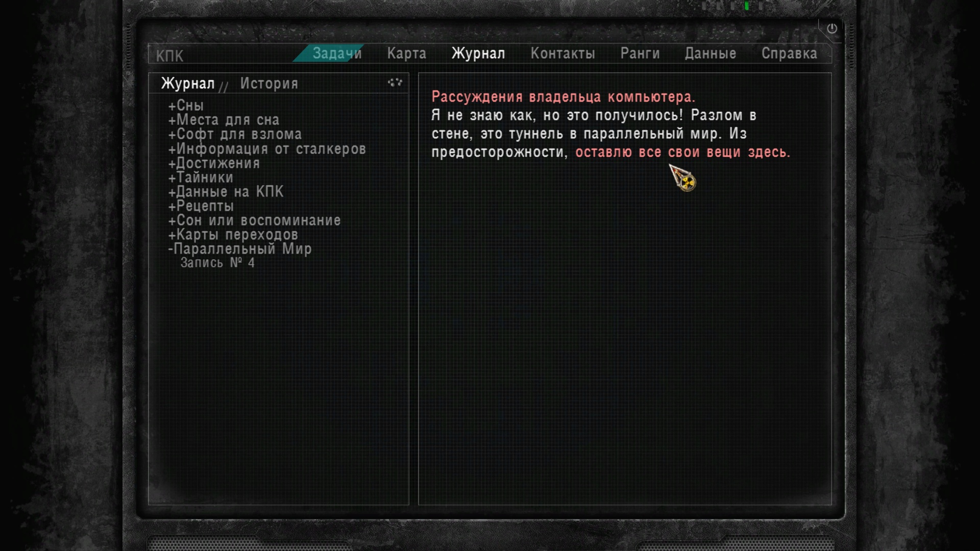Expand the Достижения section
Image resolution: width=980 pixels, height=551 pixels.
coord(214,163)
